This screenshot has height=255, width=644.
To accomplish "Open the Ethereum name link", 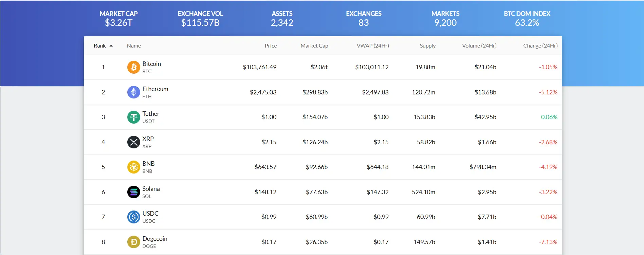I will coord(155,89).
